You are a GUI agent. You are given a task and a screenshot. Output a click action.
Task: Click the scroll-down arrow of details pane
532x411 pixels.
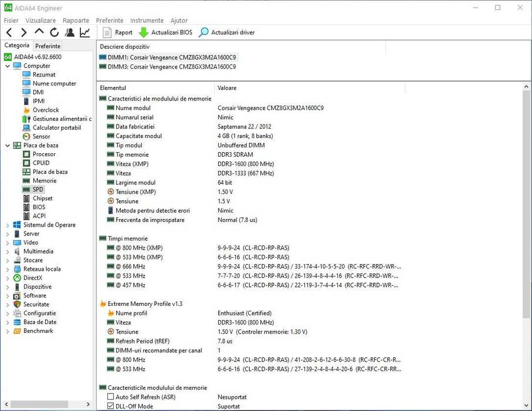(x=526, y=405)
